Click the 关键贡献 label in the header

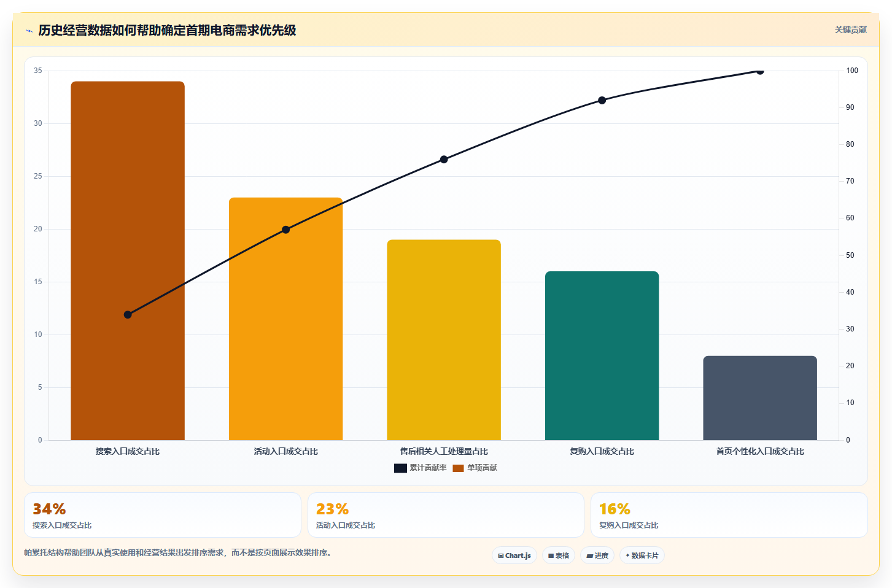(x=850, y=29)
